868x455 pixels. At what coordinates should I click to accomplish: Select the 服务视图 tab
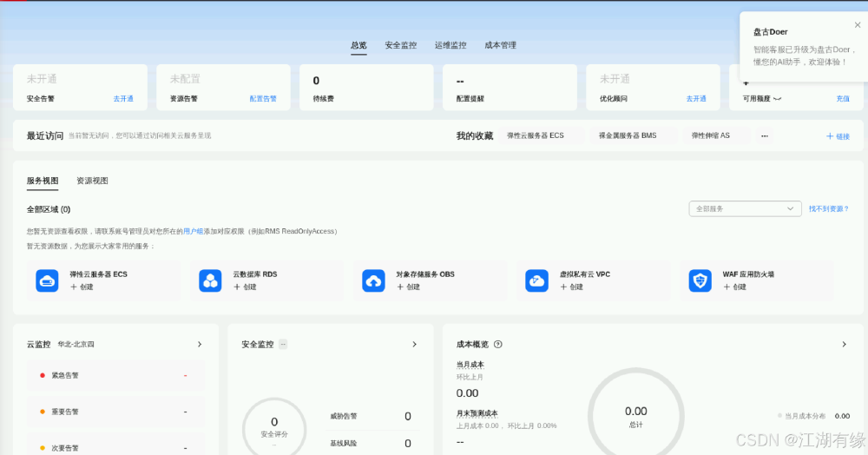(x=43, y=181)
